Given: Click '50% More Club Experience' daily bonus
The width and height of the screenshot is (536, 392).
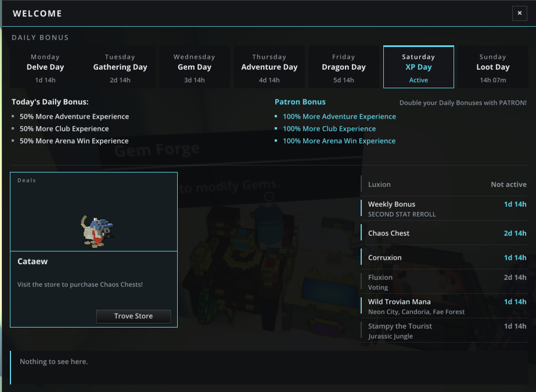Looking at the screenshot, I should (64, 129).
